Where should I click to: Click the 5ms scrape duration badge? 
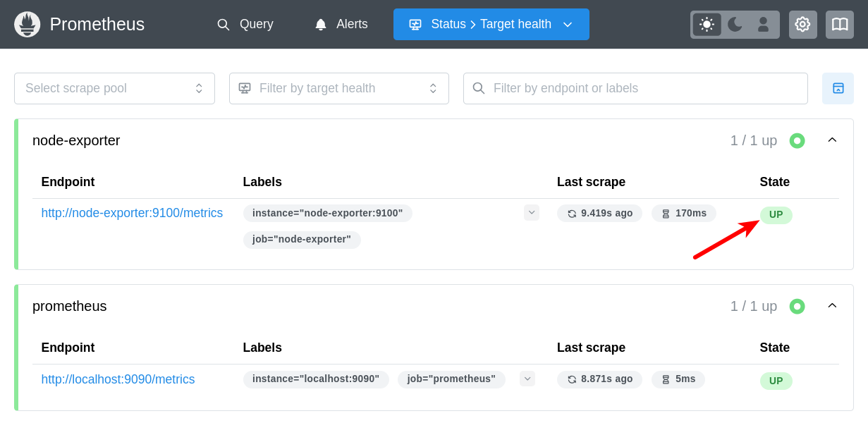[x=678, y=379]
